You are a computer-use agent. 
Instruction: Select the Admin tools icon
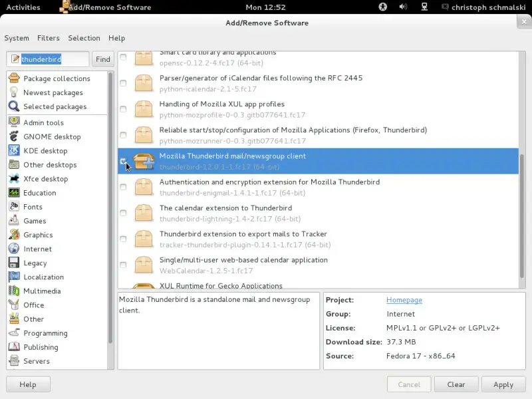14,122
